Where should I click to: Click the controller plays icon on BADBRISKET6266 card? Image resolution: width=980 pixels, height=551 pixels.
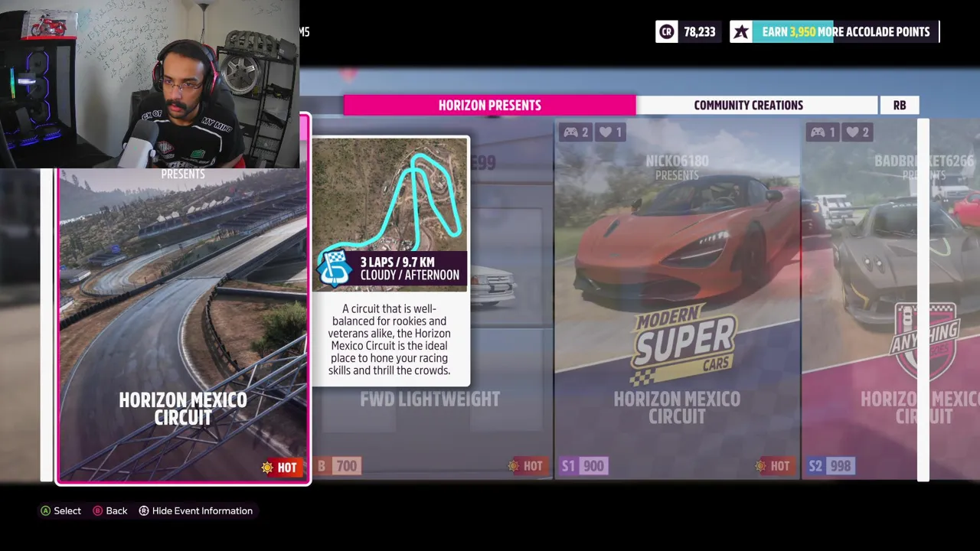(x=818, y=132)
